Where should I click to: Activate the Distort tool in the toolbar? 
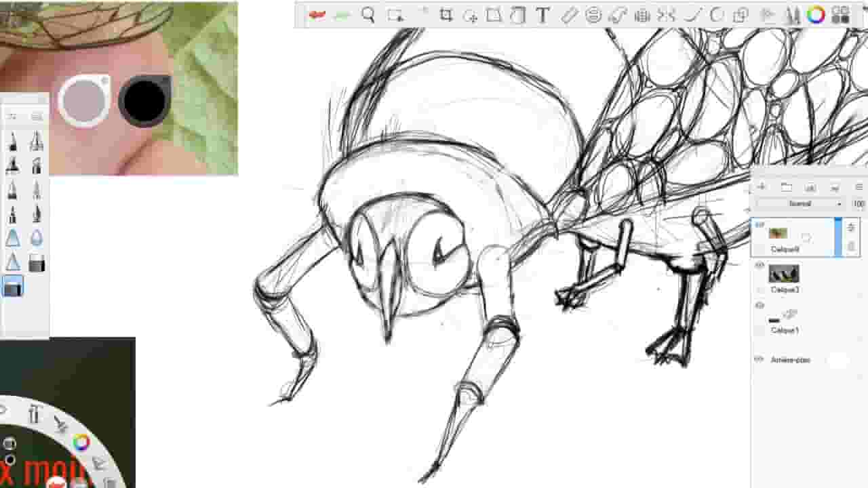coord(494,15)
